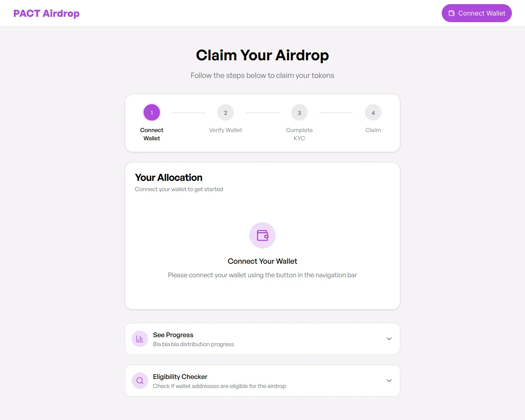Screen dimensions: 525x420
Task: Click the Verify Wallet step label
Action: pos(226,130)
